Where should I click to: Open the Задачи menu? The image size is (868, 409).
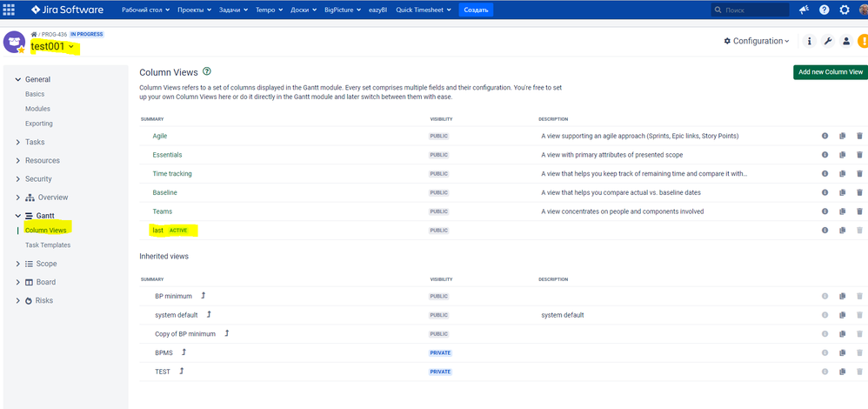(x=234, y=10)
